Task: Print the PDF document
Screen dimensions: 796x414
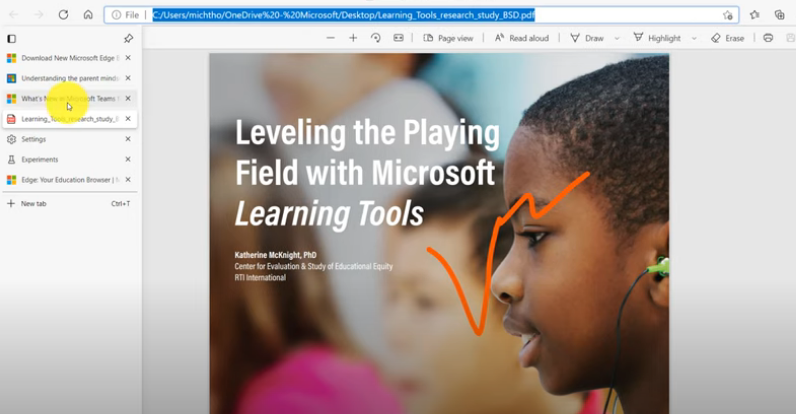Action: [x=768, y=38]
